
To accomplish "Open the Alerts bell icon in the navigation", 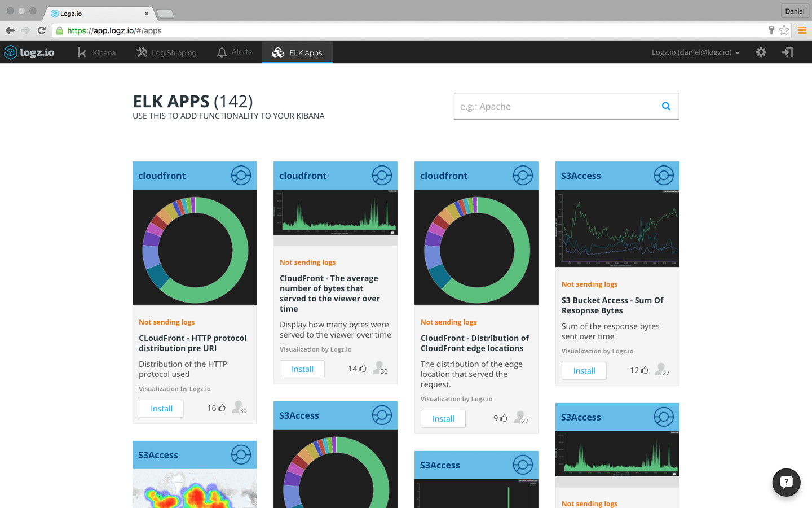I will coord(222,52).
